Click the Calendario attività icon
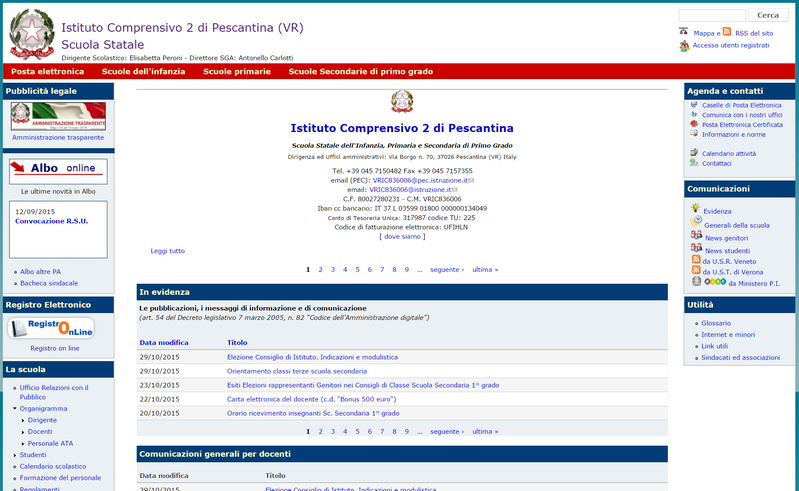This screenshot has height=491, width=799. tap(694, 152)
